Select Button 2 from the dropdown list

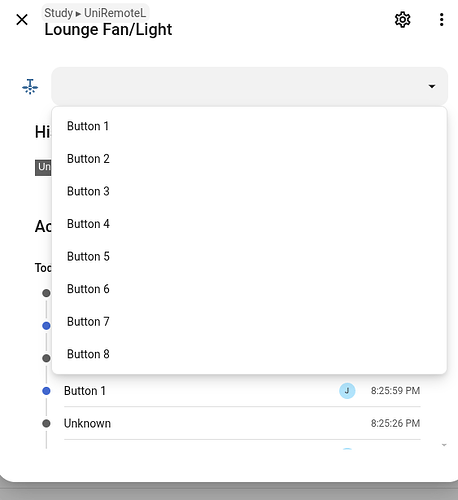249,159
